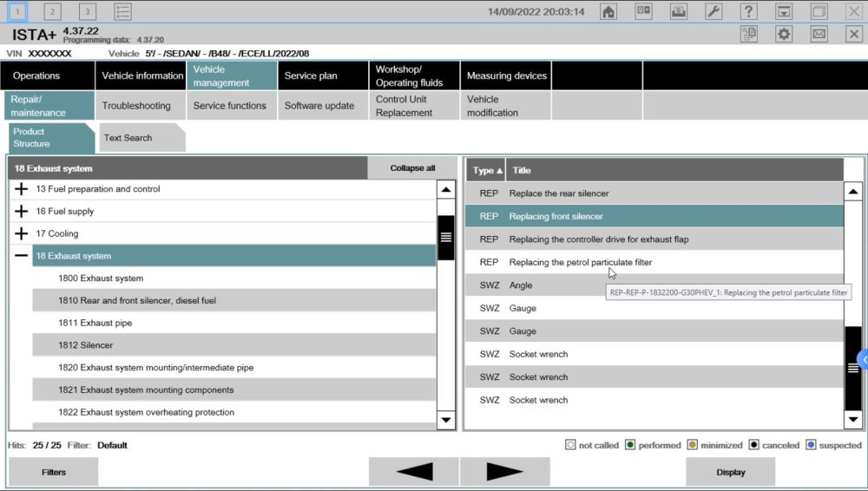Click the document list scrollbar thumb

click(853, 368)
